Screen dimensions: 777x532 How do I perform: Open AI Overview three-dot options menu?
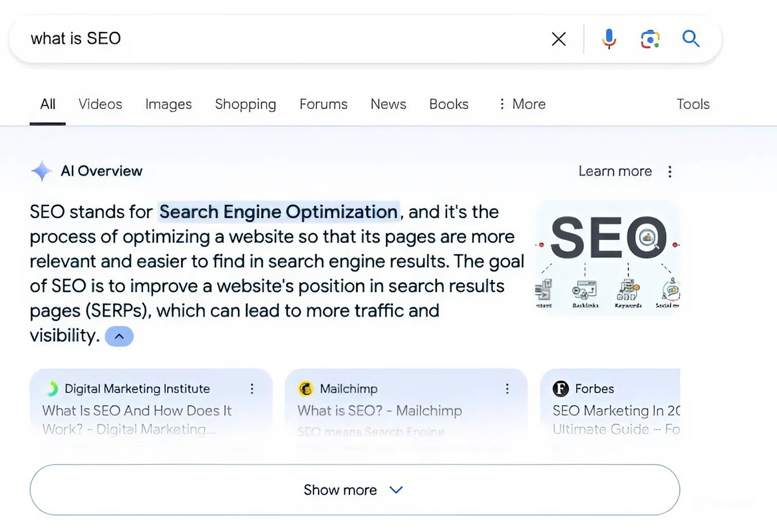(x=670, y=172)
